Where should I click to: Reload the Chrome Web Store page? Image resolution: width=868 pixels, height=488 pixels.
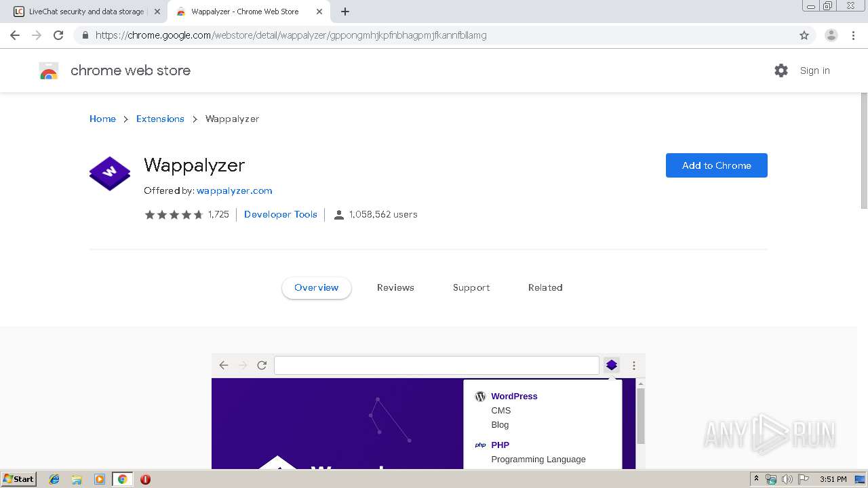pos(58,35)
